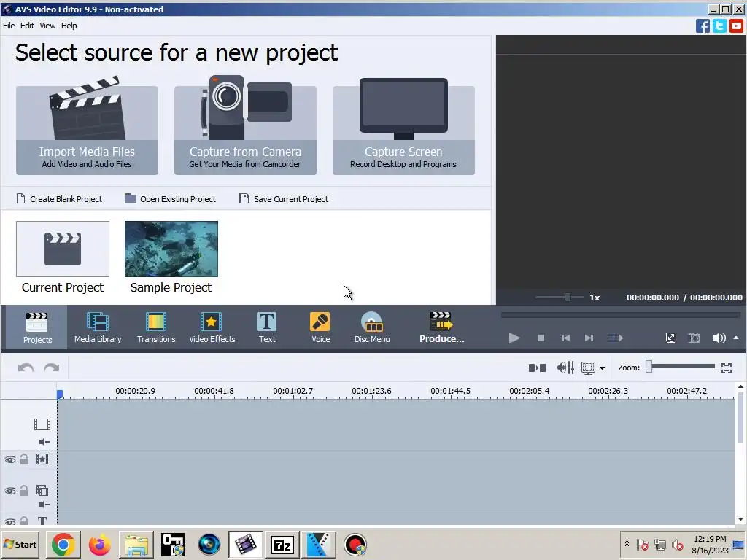Create Blank Project
Viewport: 747px width, 560px height.
pos(60,198)
